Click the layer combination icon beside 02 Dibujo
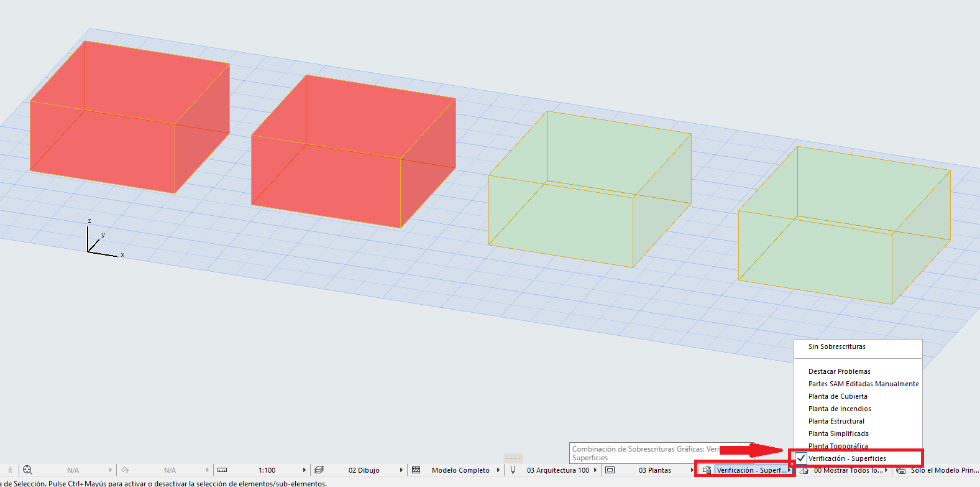 point(319,470)
